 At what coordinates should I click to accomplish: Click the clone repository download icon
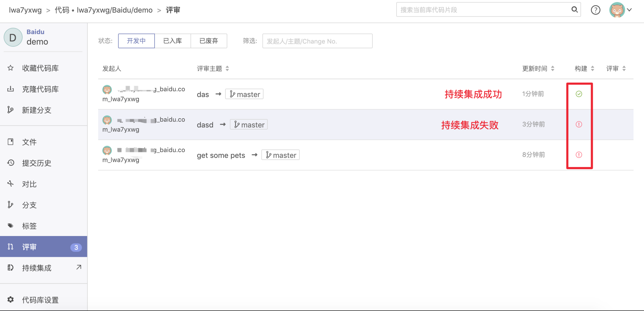click(10, 89)
